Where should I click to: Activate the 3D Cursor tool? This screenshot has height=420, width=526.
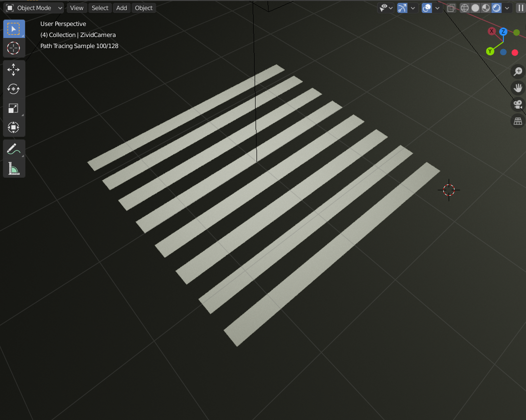13,48
